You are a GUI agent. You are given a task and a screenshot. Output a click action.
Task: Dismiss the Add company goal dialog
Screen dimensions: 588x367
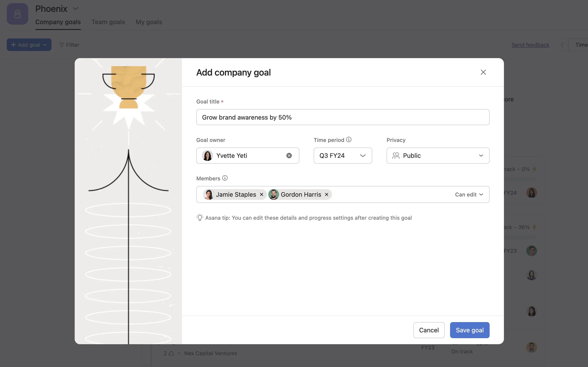click(483, 72)
